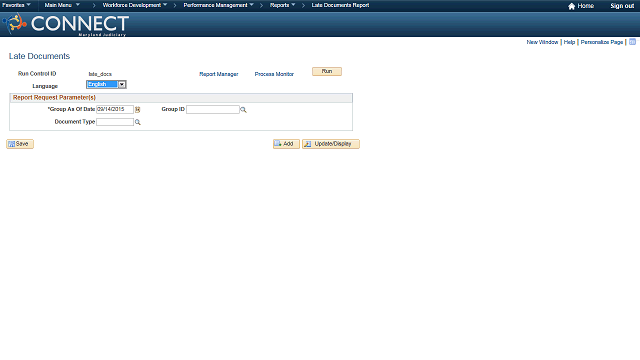
Task: Click the Late Documents page title
Action: (x=40, y=56)
